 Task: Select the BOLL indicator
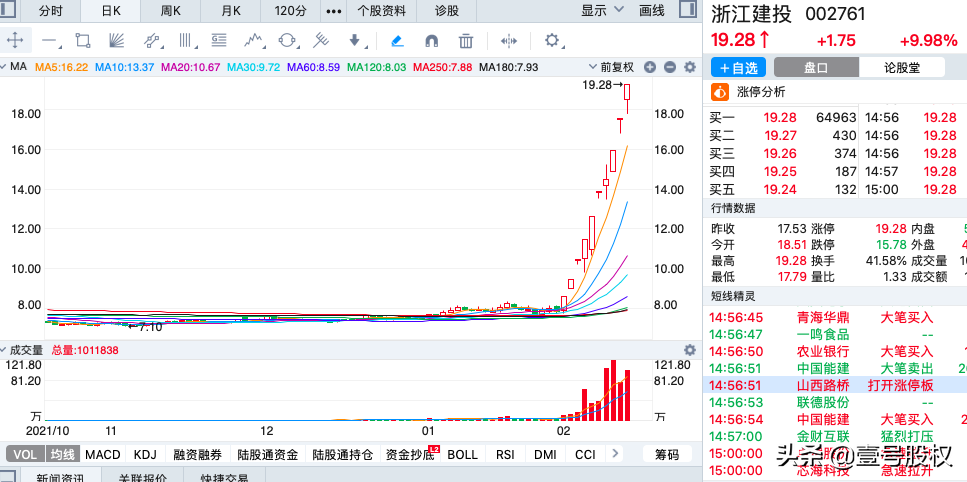coord(463,455)
